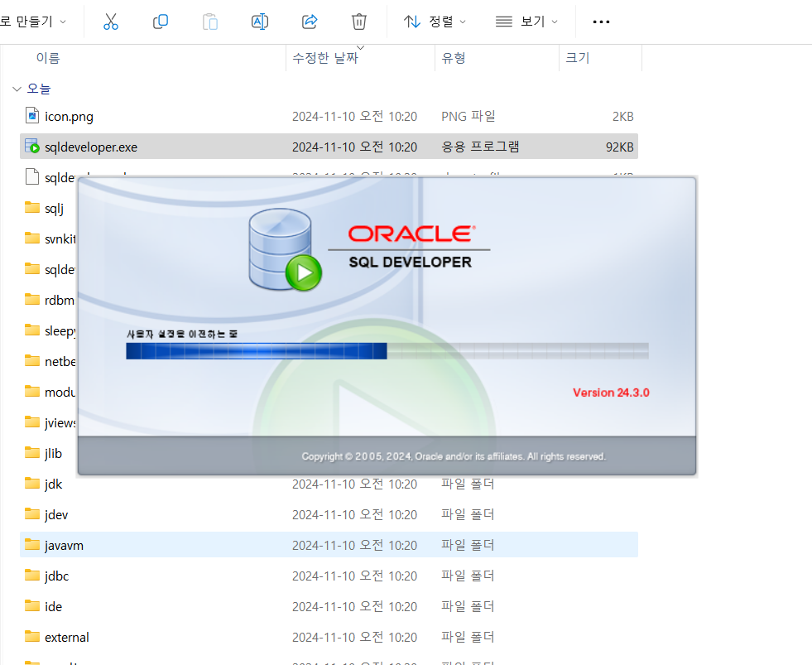Screen dimensions: 812x665
Task: Select the jdev folder name
Action: pos(56,514)
